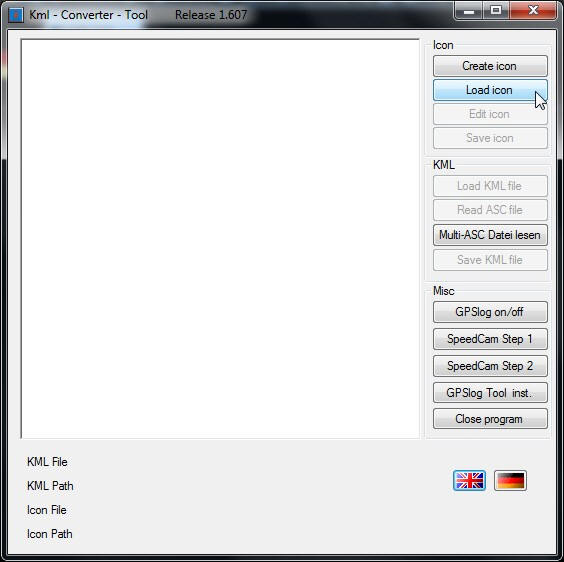
Task: Click the Kml Converter app icon in title bar
Action: [x=16, y=15]
